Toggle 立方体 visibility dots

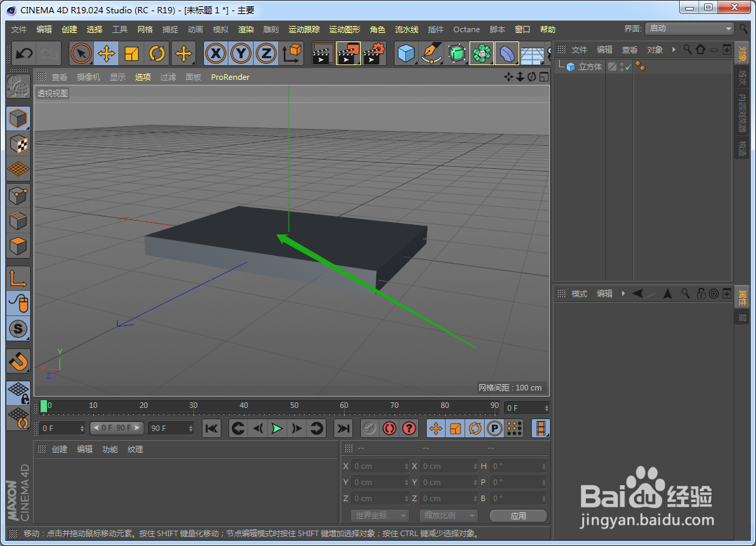(622, 67)
